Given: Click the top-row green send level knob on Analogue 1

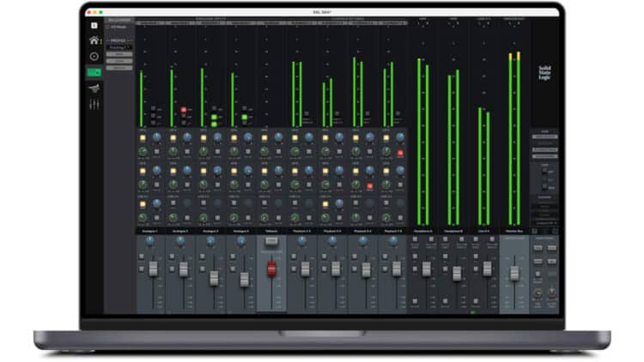Looking at the screenshot, I should [x=143, y=152].
